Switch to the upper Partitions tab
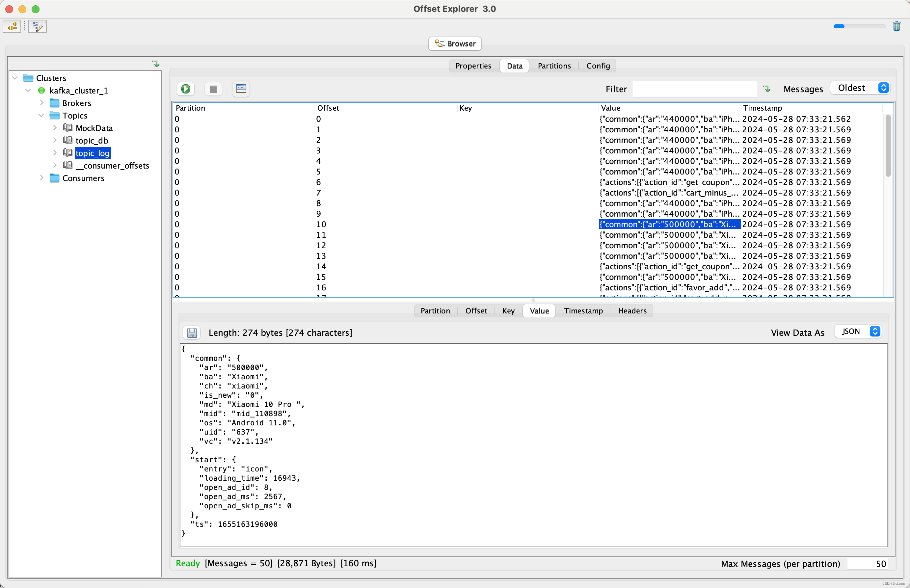Image resolution: width=910 pixels, height=588 pixels. [554, 66]
